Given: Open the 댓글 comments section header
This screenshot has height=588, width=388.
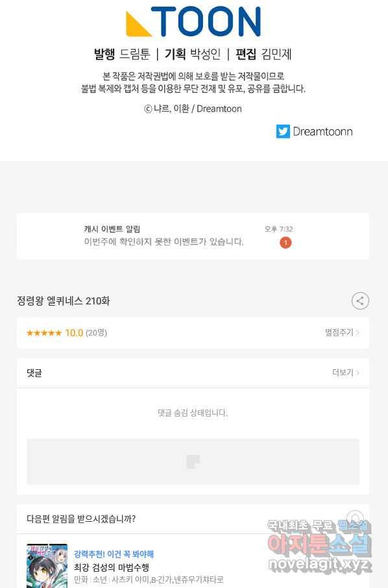Looking at the screenshot, I should click(x=193, y=373).
